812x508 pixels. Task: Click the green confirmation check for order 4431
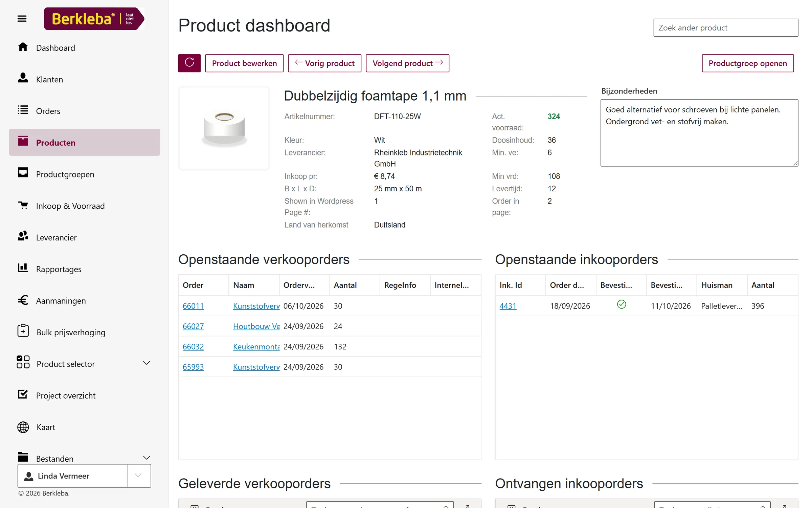pos(622,304)
